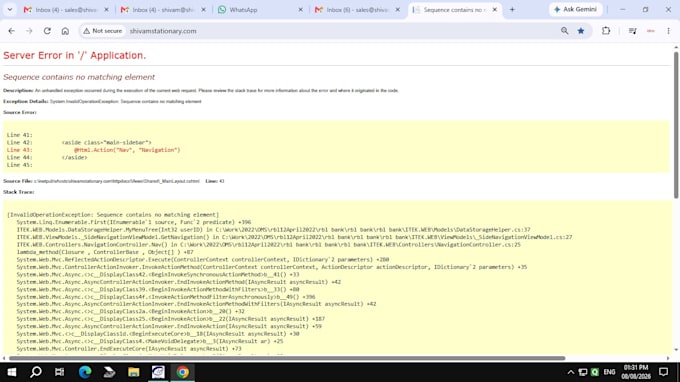Click the DataStorageHelper.MyMenuTree stack line
The height and width of the screenshot is (382, 680).
pyautogui.click(x=273, y=229)
